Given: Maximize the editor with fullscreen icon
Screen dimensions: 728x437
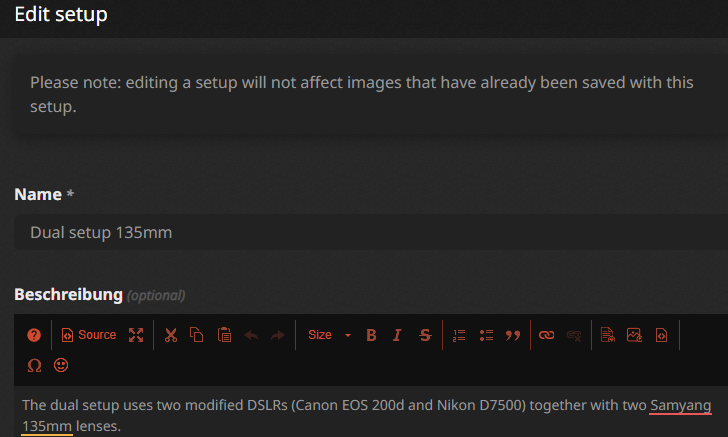Looking at the screenshot, I should [136, 335].
